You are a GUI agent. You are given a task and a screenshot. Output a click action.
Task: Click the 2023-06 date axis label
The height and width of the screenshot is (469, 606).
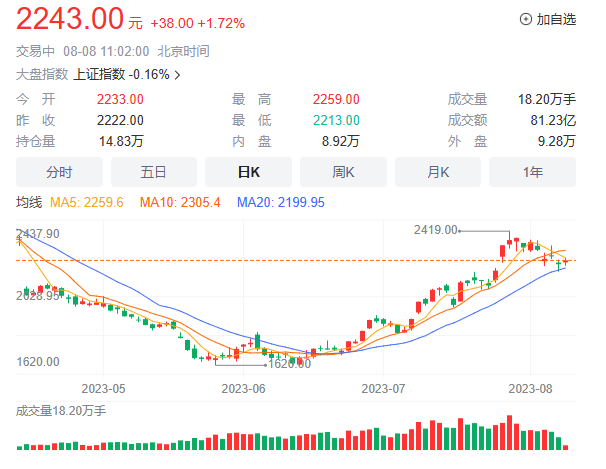(243, 389)
